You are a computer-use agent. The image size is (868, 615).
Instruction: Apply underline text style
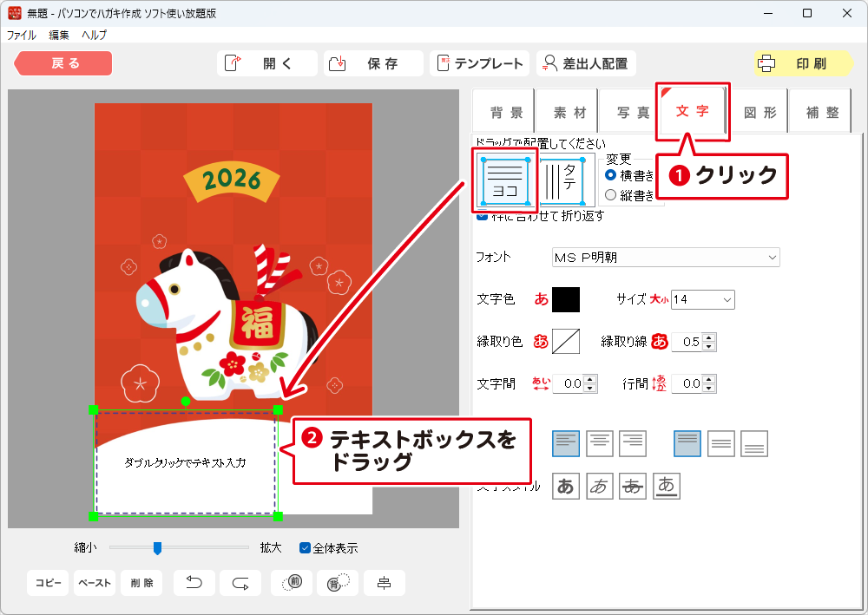point(667,487)
